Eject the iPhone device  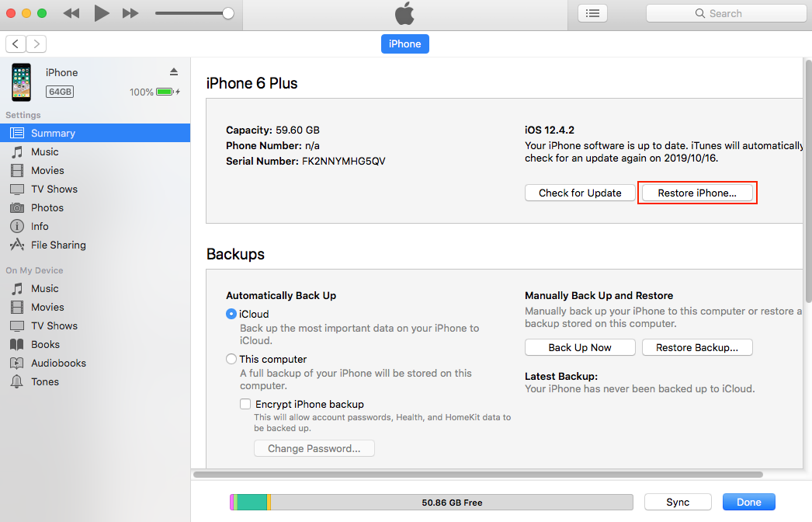coord(174,72)
